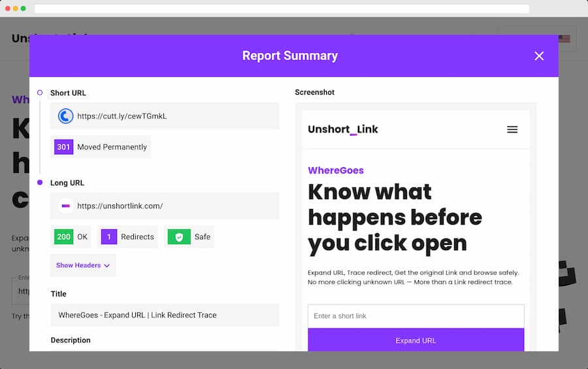Click the yellow minimize window dot
Screen dimensions: 588x369
16,8
